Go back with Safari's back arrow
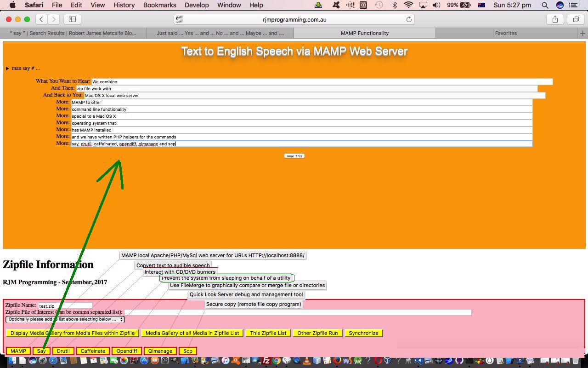Screen dimensions: 588x368 tap(42, 19)
